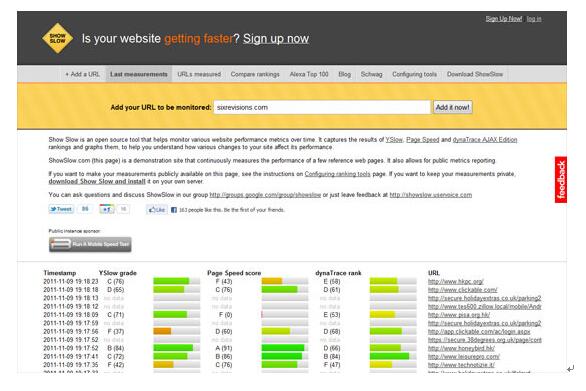The width and height of the screenshot is (586, 391).
Task: Open the dynaTrace AJAX Edition link
Action: point(485,139)
